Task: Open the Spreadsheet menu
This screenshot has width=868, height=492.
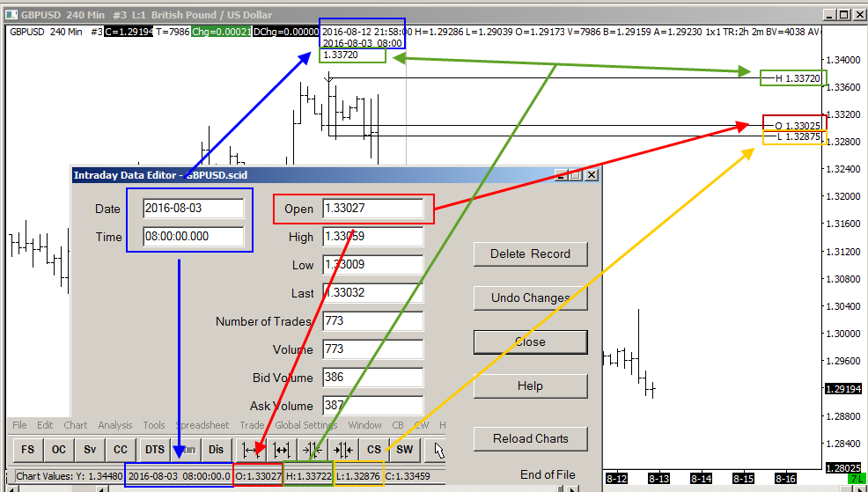Action: [202, 425]
